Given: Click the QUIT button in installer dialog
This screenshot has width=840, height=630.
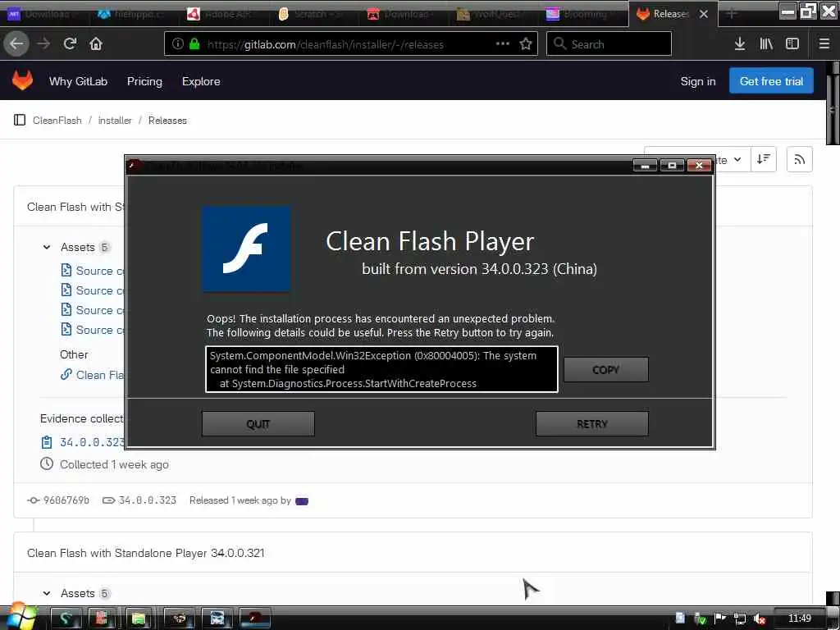Looking at the screenshot, I should click(258, 424).
